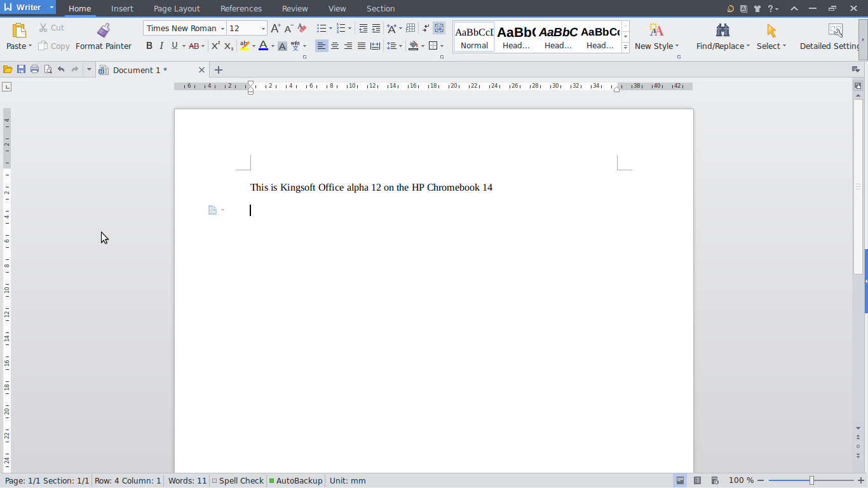Apply the Normal style

pos(474,37)
